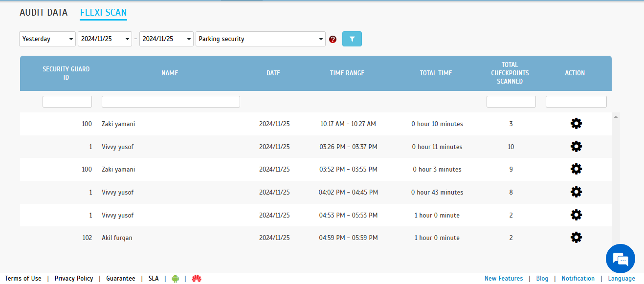Image resolution: width=644 pixels, height=284 pixels.
Task: Expand the Yesterday date preset dropdown
Action: 47,39
